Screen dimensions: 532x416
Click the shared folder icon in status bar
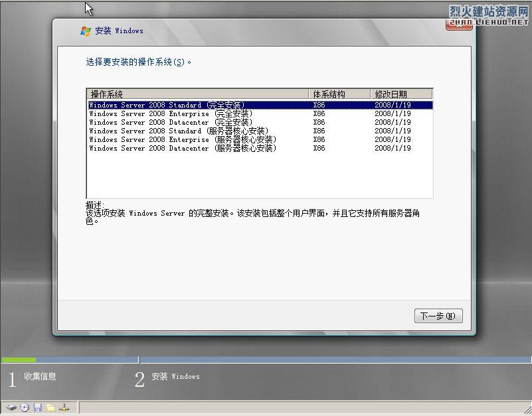[51, 407]
